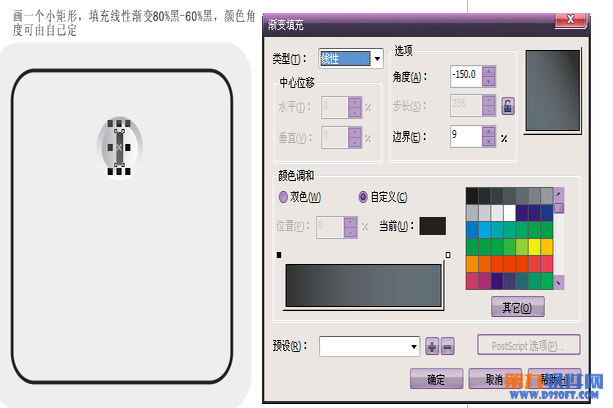
Task: Select the 自定义 custom radio button
Action: (363, 197)
